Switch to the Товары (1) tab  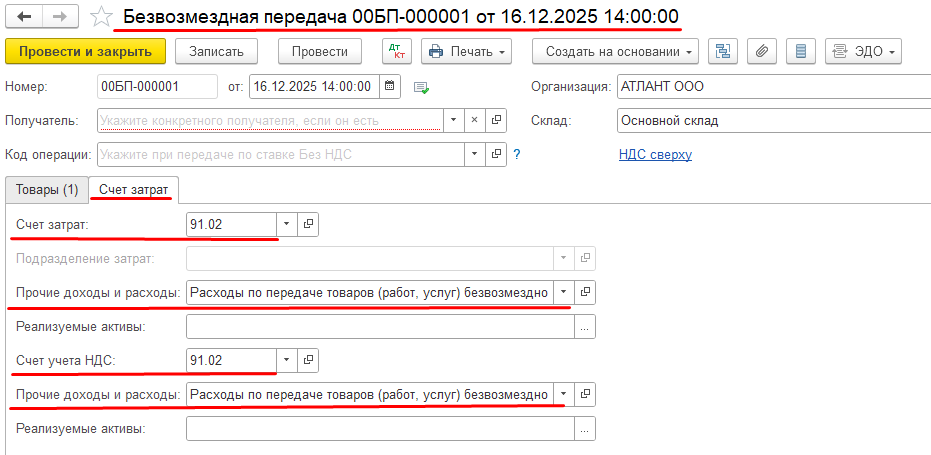pyautogui.click(x=47, y=189)
